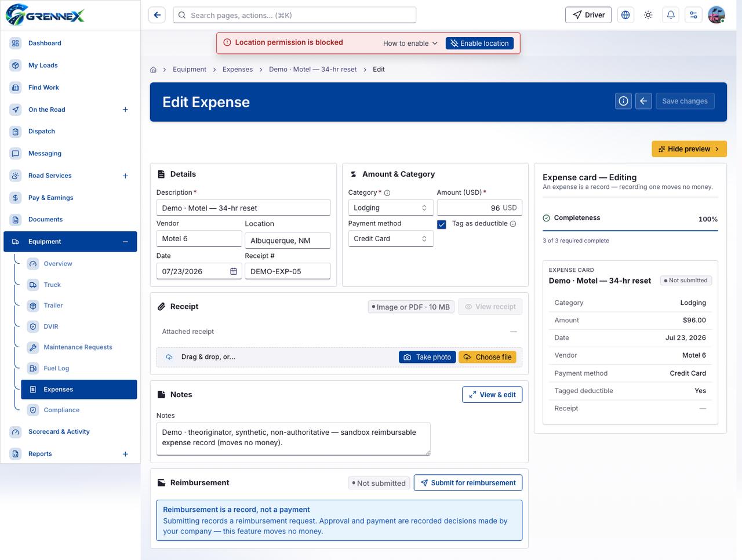Select Maintenance Requests tree item
The height and width of the screenshot is (560, 742).
79,347
